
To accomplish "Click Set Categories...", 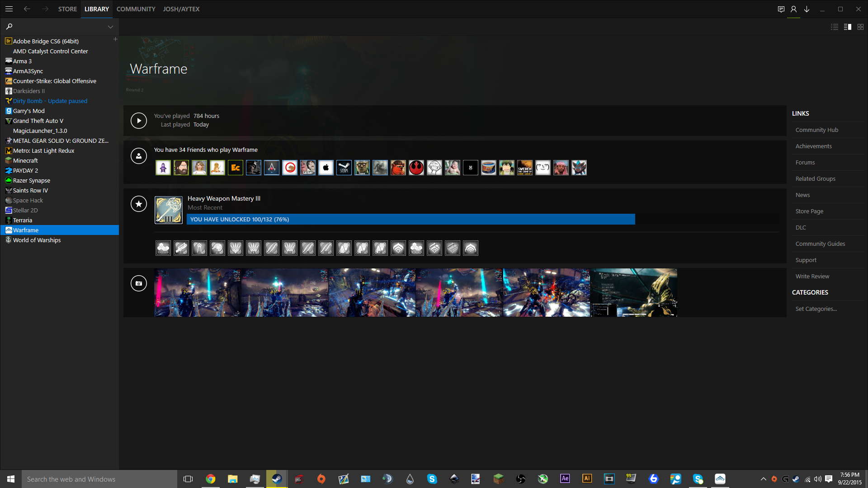I will [x=816, y=309].
